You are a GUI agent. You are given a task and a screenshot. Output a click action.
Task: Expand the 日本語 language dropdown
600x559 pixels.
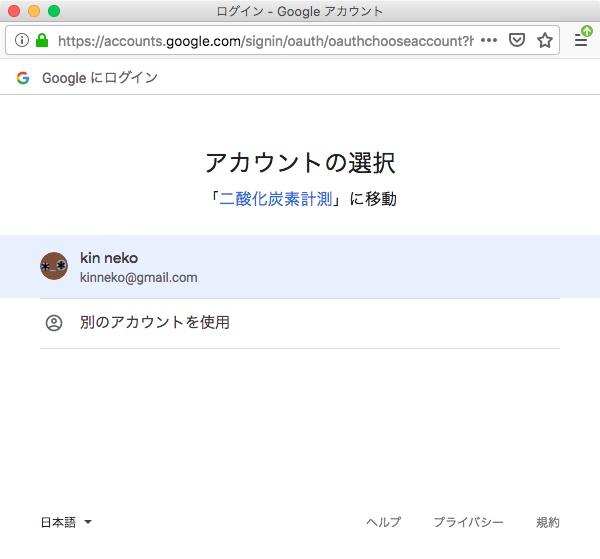tap(66, 522)
